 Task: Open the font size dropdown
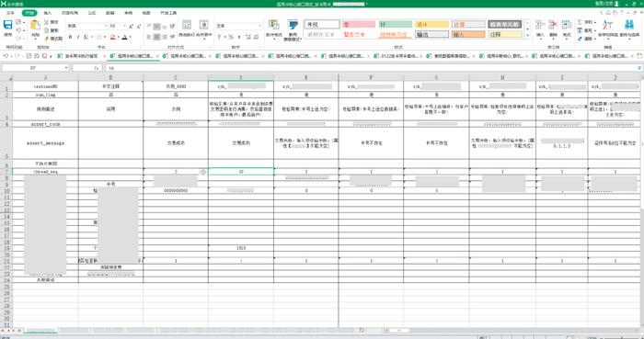124,27
